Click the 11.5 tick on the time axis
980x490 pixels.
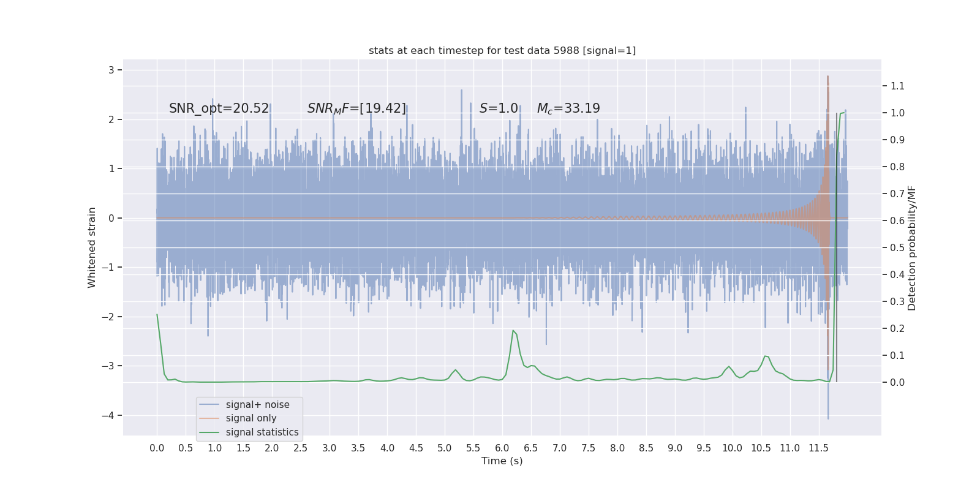point(818,448)
